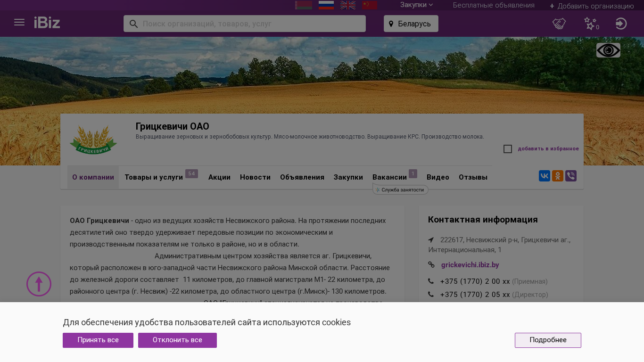
Task: Switch language to Belarusian flag
Action: [304, 5]
